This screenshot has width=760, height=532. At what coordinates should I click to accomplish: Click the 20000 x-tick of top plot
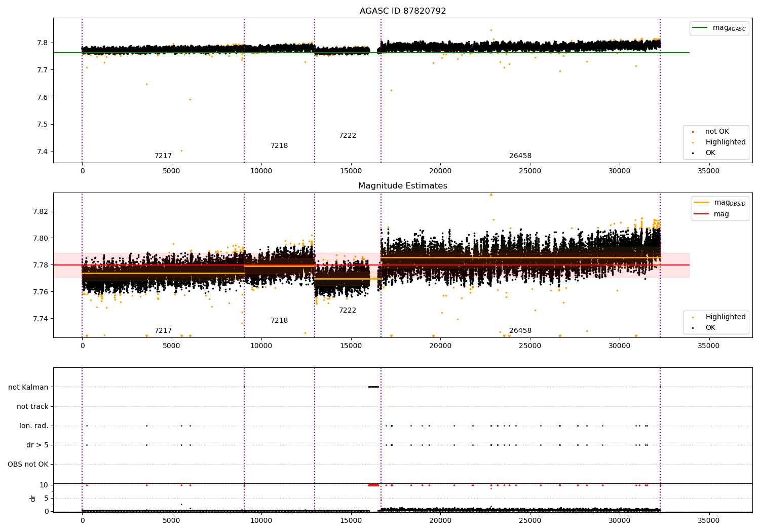pyautogui.click(x=440, y=171)
